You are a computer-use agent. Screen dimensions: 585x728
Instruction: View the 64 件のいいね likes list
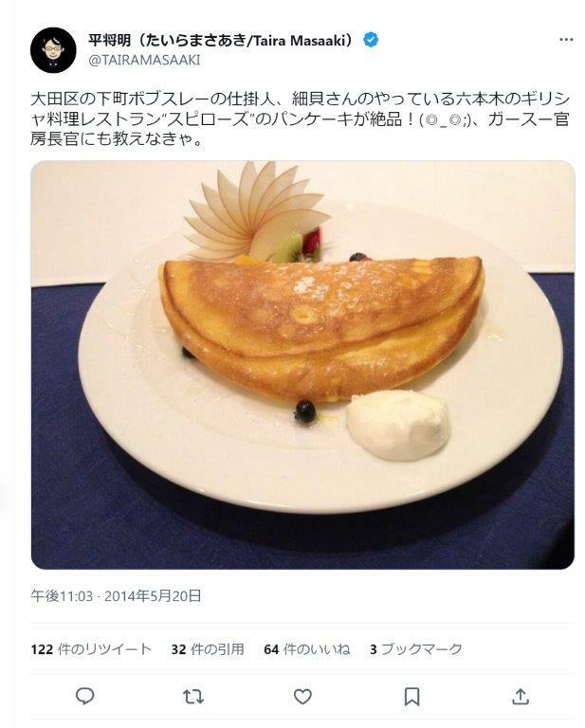click(x=307, y=648)
